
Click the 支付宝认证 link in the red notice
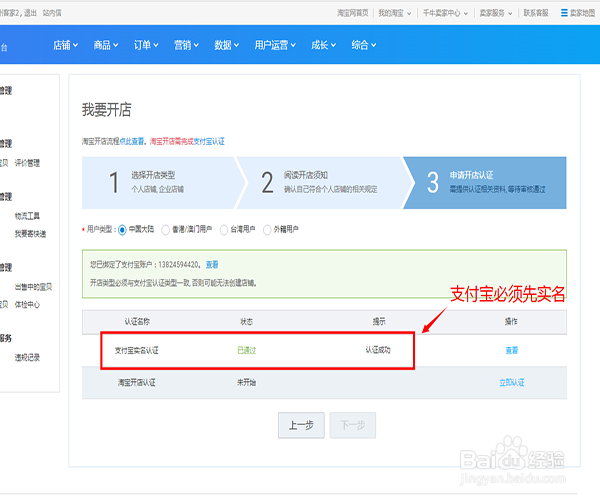[x=209, y=142]
